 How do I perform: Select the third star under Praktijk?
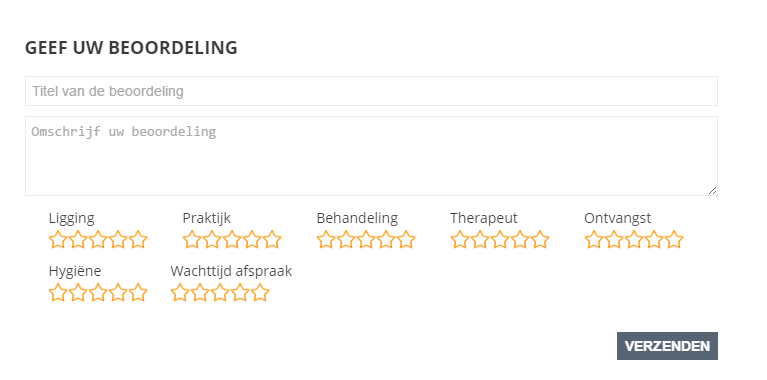232,240
